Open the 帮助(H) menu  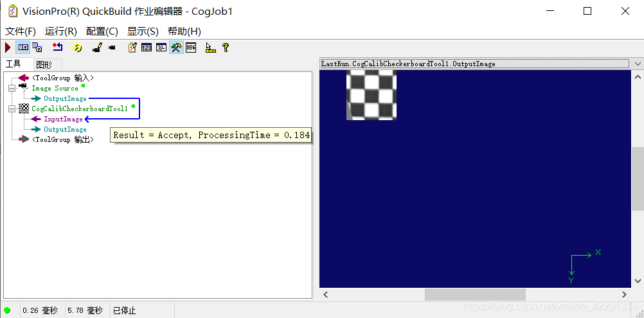click(184, 31)
